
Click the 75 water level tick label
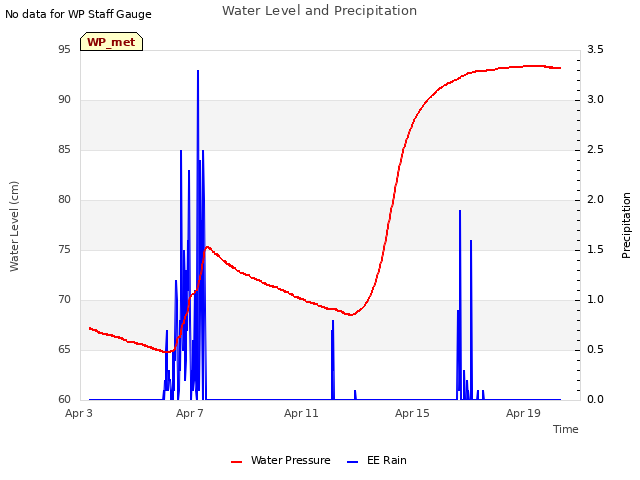64,250
